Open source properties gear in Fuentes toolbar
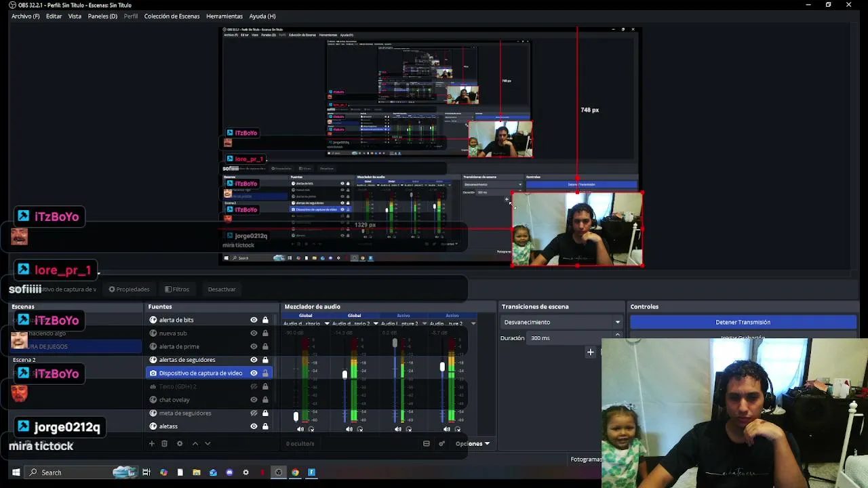Screen dimensions: 868x488 point(180,444)
